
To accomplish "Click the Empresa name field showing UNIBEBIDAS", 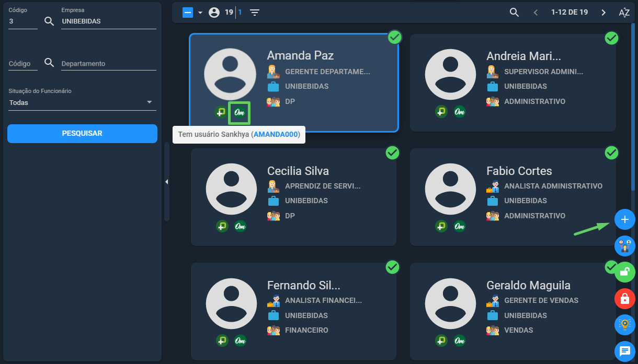I will [x=109, y=21].
